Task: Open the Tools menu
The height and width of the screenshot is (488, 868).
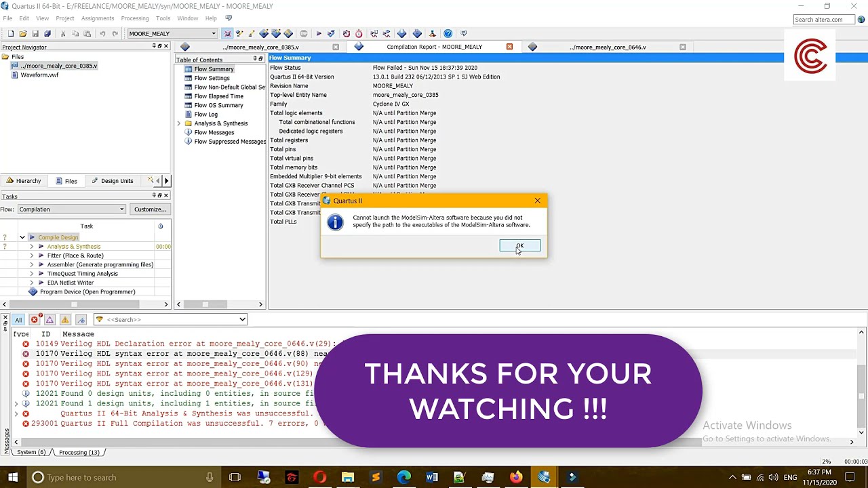Action: coord(163,18)
